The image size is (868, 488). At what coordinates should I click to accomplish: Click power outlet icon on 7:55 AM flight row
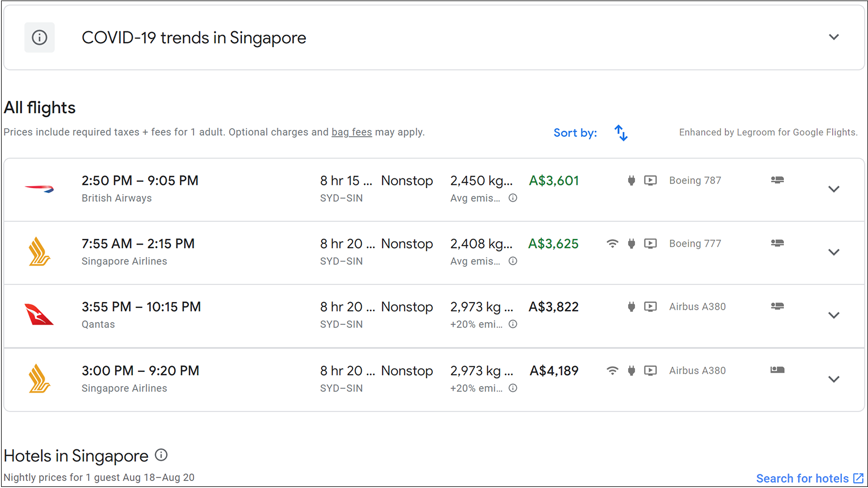point(631,243)
